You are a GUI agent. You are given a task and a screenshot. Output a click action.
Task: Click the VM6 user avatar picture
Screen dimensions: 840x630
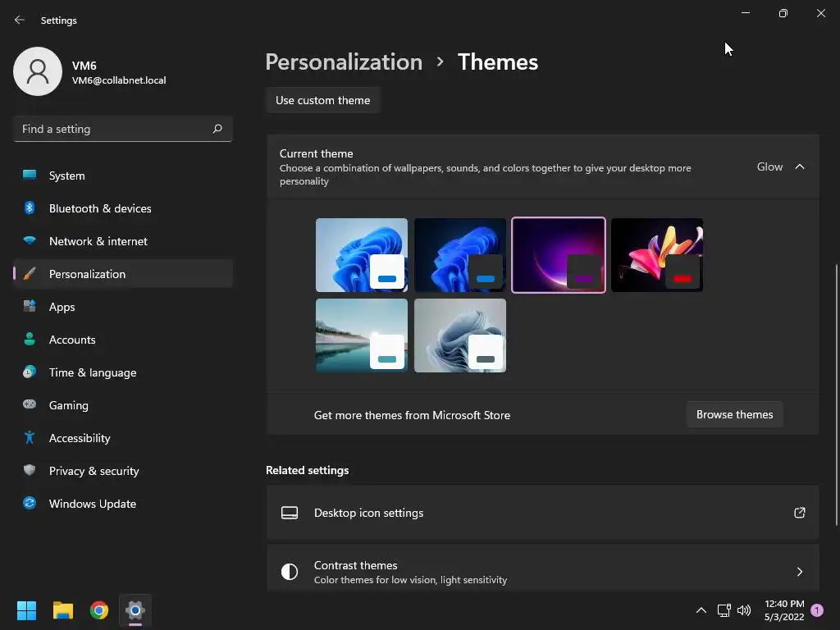click(x=38, y=71)
